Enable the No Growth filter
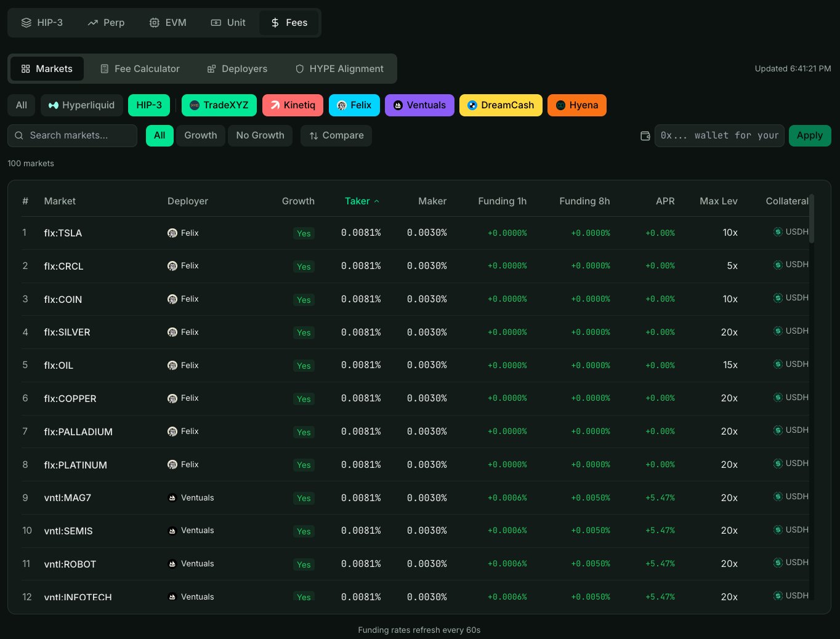This screenshot has width=840, height=639. click(x=260, y=135)
